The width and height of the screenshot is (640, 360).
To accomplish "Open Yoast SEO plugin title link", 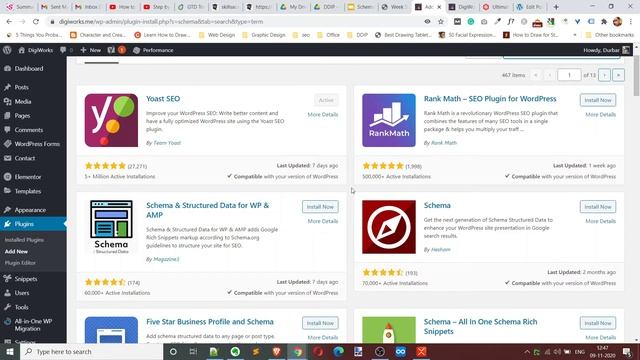I will (x=163, y=99).
